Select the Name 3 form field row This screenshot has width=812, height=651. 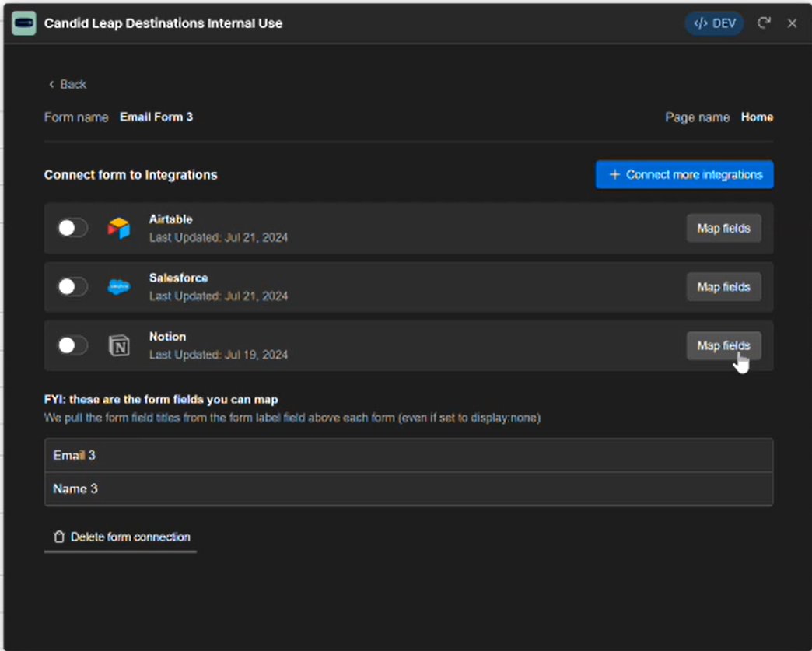[x=408, y=488]
